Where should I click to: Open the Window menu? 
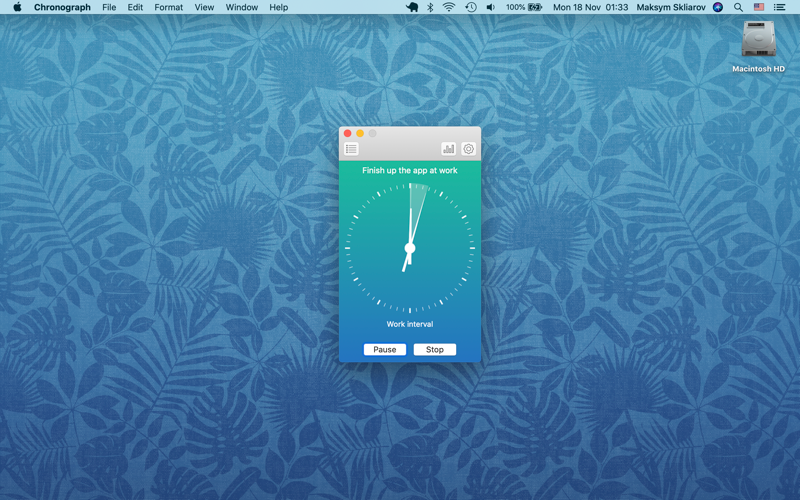(x=241, y=7)
